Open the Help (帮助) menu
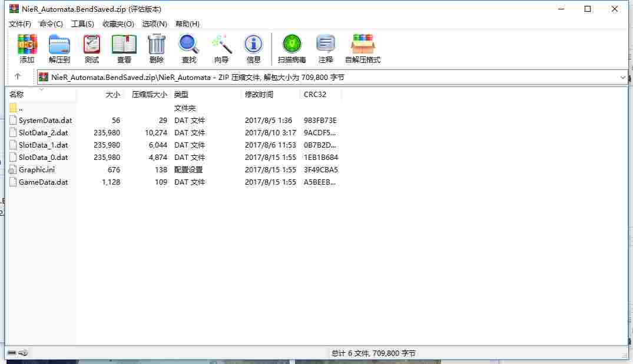Image resolution: width=633 pixels, height=364 pixels. point(187,24)
